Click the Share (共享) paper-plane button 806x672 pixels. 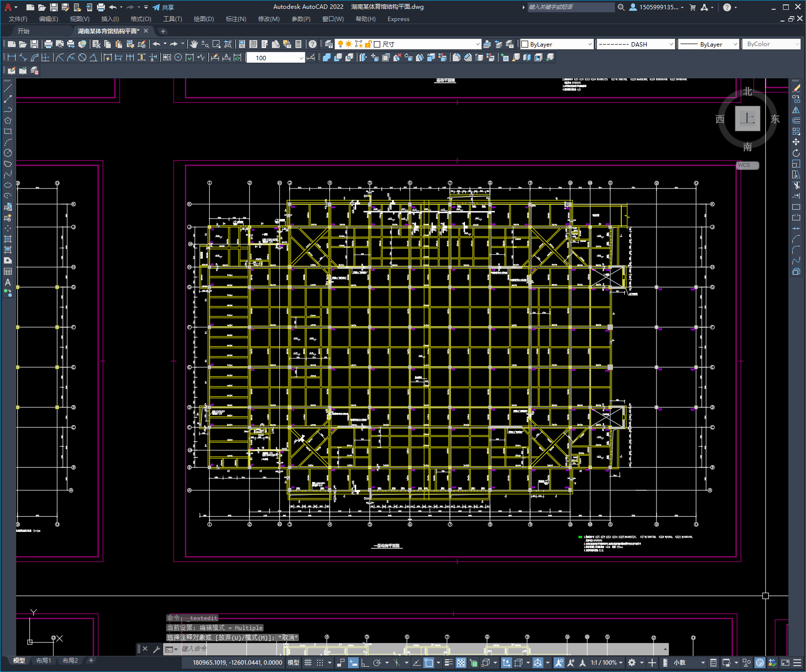pyautogui.click(x=163, y=7)
